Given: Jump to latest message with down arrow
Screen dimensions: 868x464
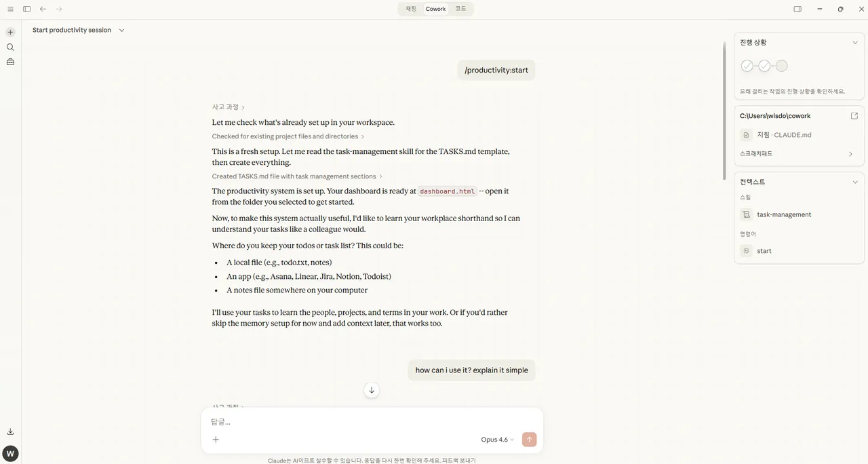Looking at the screenshot, I should pyautogui.click(x=372, y=390).
